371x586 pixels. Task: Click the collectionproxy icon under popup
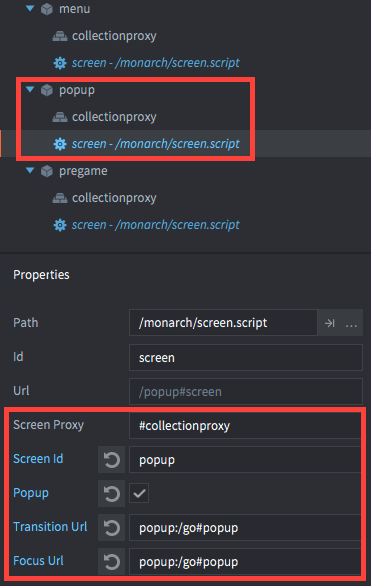[60, 117]
